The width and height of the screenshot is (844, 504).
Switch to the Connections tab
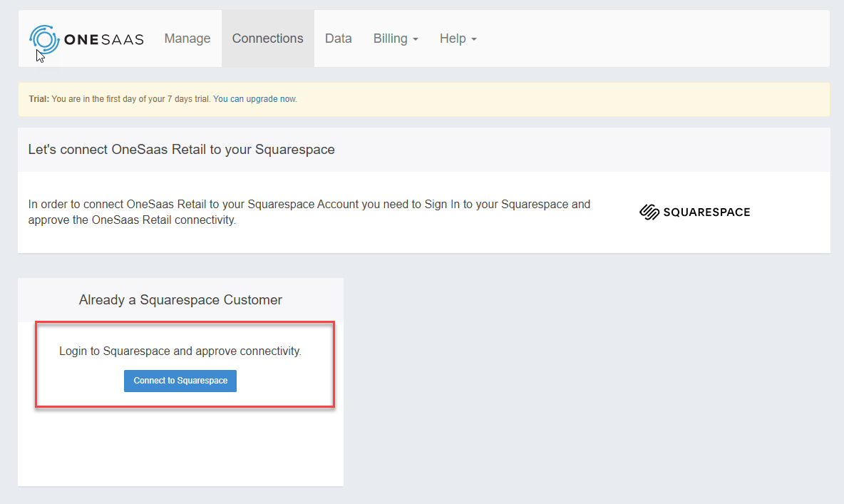pyautogui.click(x=267, y=38)
